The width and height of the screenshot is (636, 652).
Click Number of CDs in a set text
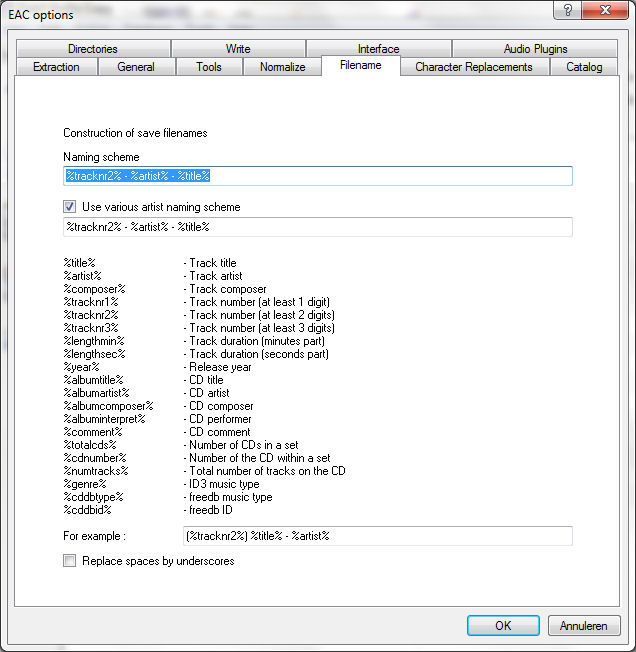(x=241, y=445)
